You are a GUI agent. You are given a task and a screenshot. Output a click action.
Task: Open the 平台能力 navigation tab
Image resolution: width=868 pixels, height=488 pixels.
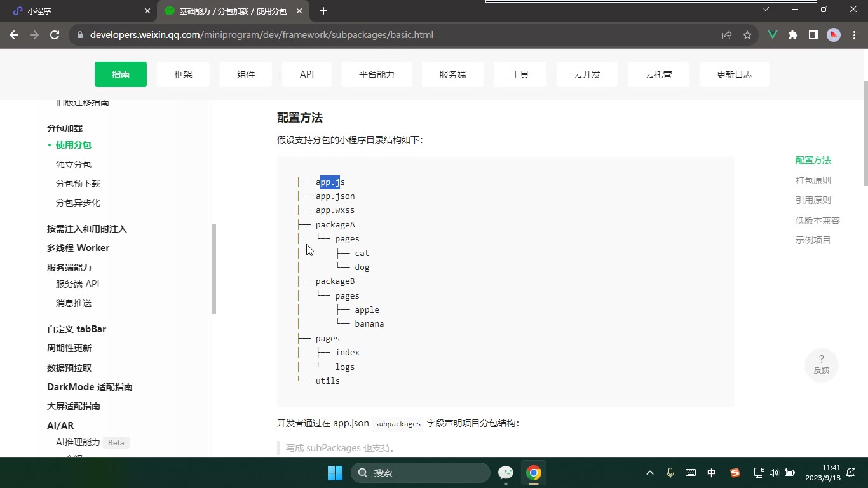tap(377, 74)
